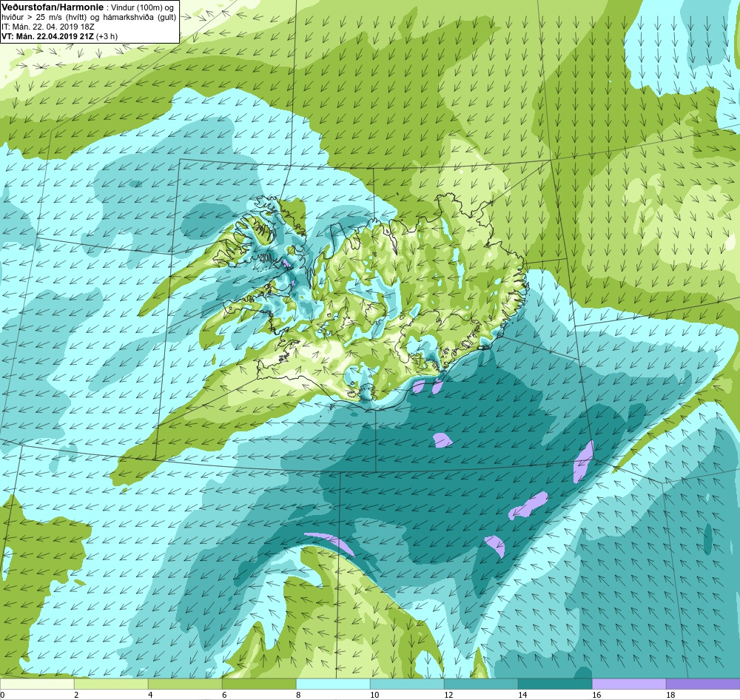Click the 'VT: Mán. 22.04.2019 21Z' valid time
The width and height of the screenshot is (740, 700).
[x=47, y=36]
